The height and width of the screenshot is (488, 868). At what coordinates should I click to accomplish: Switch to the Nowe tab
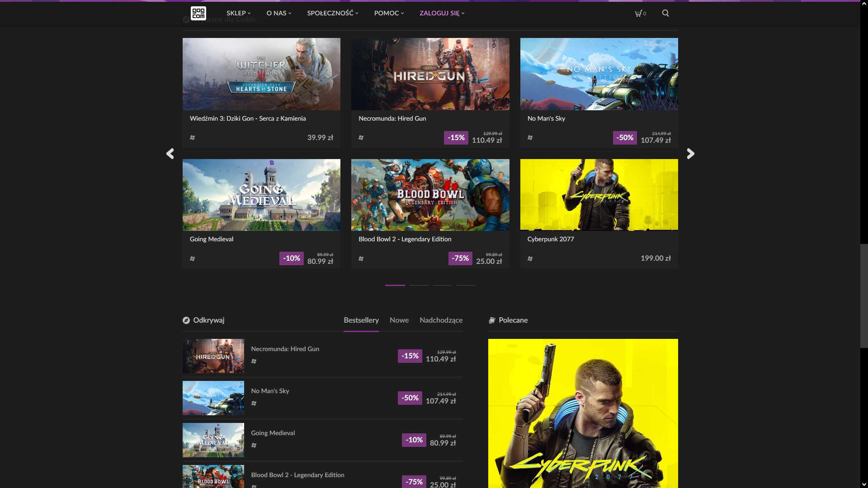click(399, 320)
